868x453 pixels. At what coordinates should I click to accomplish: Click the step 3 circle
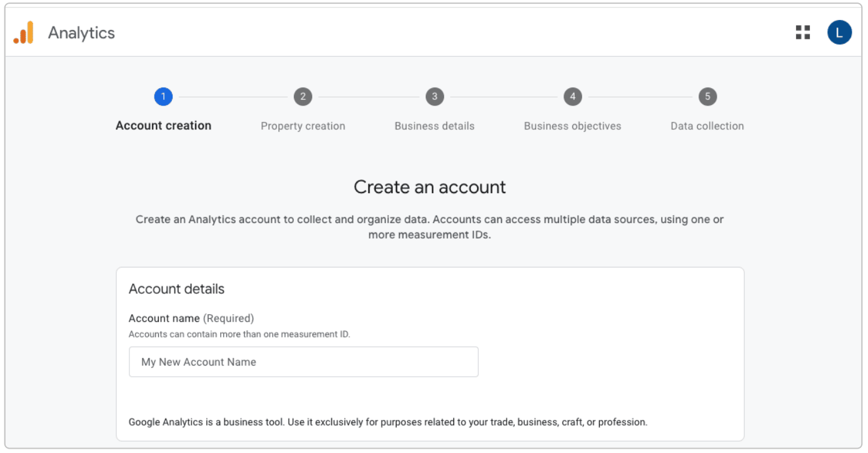coord(434,97)
